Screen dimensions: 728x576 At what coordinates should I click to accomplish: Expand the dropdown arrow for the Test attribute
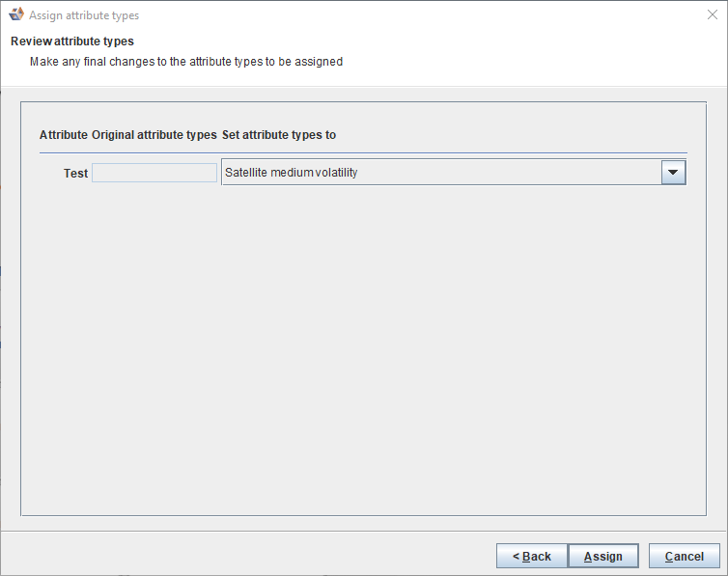point(673,173)
